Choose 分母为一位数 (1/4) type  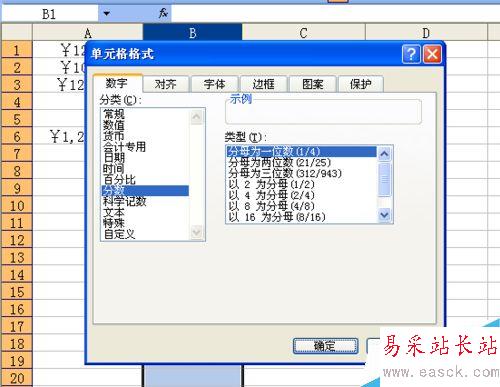[302, 152]
